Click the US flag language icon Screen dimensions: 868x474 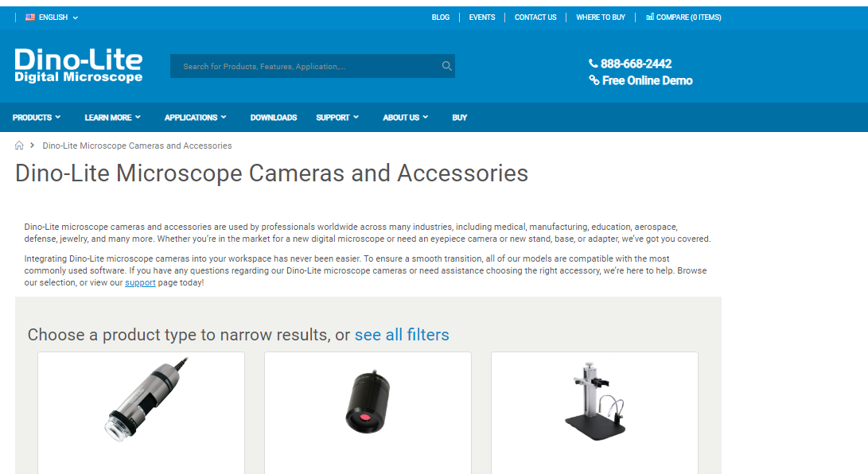point(30,17)
